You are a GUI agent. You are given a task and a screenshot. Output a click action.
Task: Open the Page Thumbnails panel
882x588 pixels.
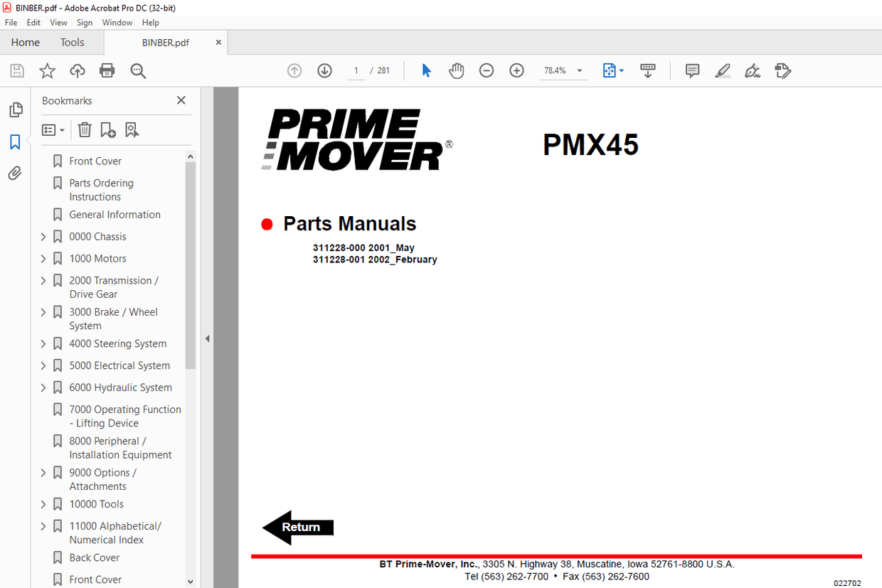(x=15, y=109)
